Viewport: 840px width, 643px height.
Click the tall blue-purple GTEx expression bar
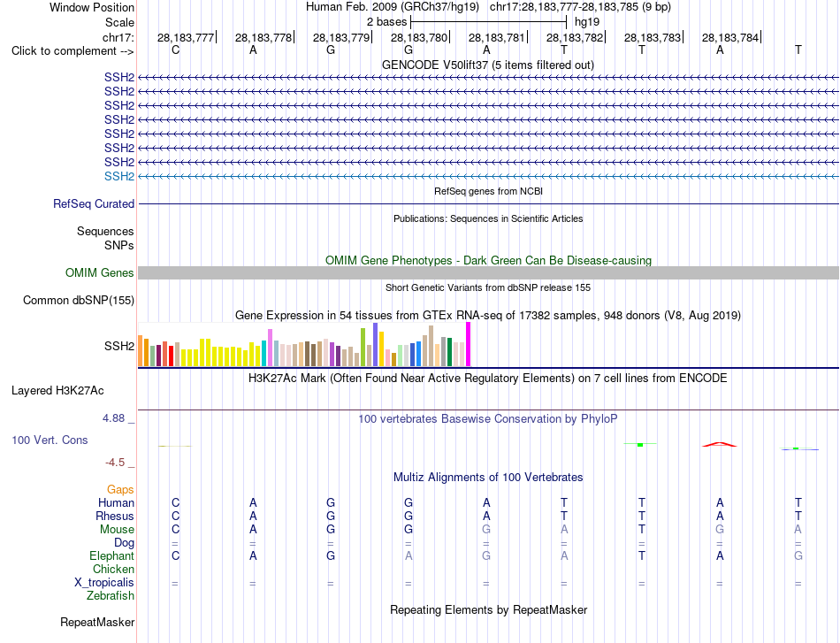point(376,345)
